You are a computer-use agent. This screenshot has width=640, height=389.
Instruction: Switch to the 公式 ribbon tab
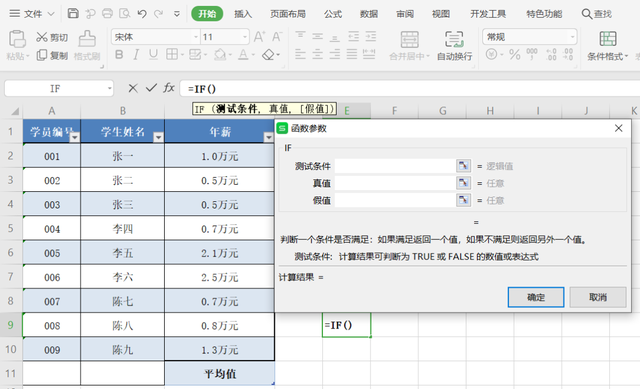point(333,14)
